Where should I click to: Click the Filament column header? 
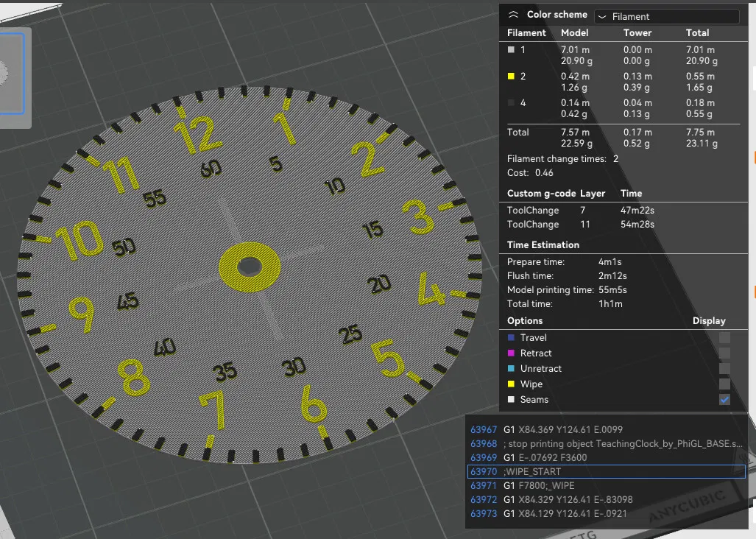[526, 33]
